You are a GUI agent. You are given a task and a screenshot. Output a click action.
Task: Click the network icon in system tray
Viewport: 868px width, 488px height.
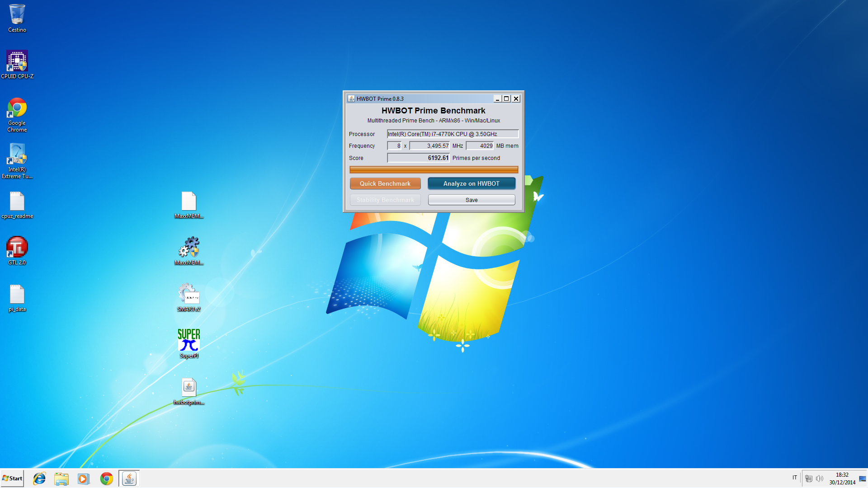tap(809, 479)
